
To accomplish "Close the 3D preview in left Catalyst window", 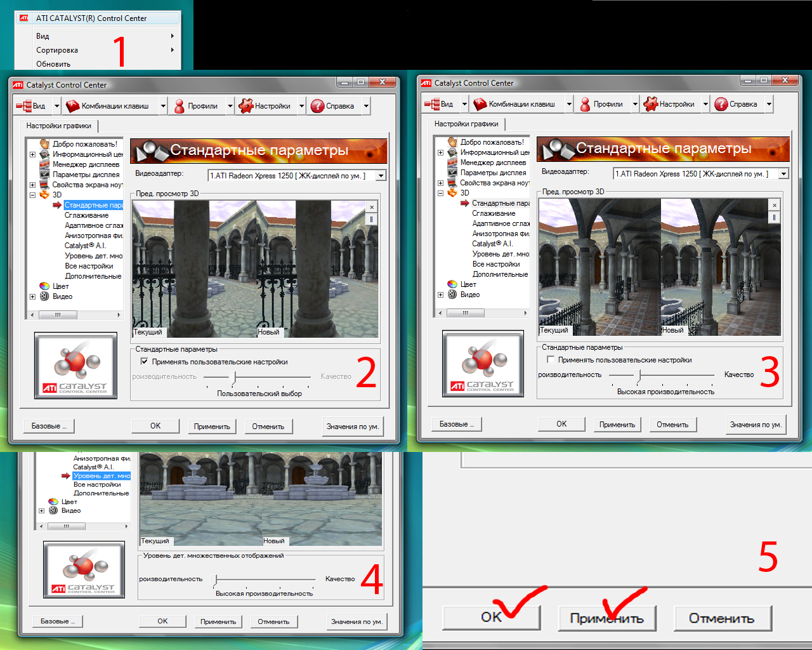I will click(372, 207).
